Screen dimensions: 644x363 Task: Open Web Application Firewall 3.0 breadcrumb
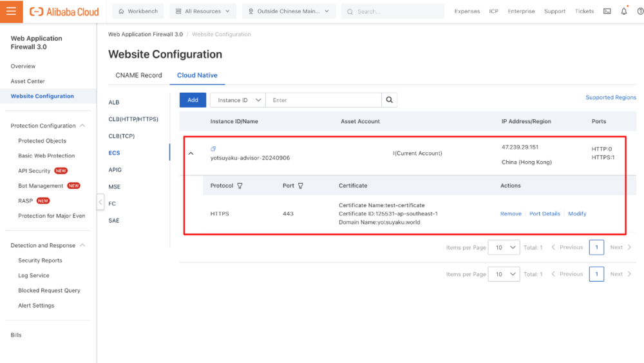pos(146,34)
